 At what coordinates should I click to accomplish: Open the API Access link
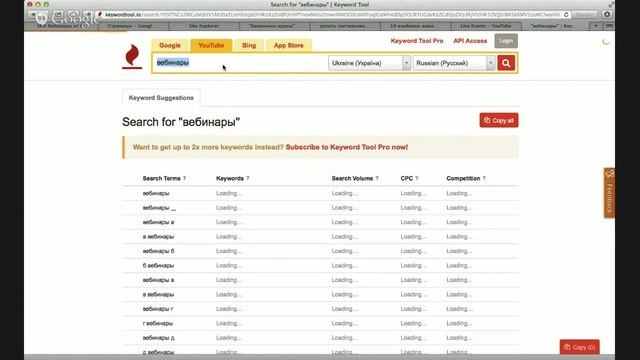coord(470,41)
